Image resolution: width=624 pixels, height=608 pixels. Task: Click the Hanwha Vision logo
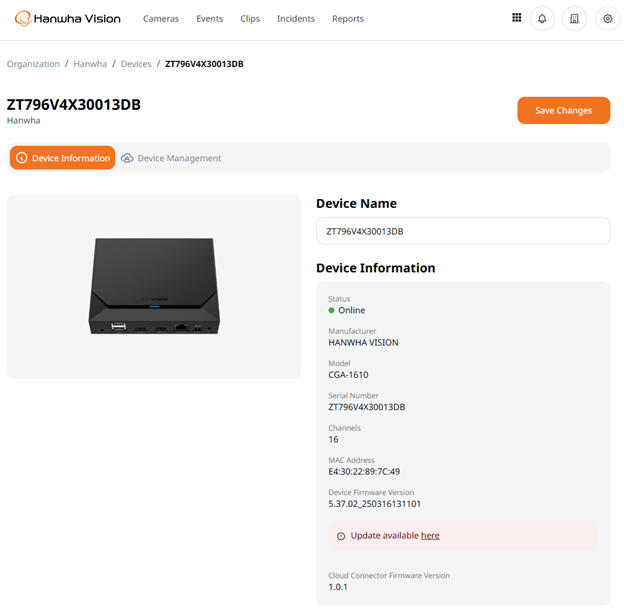(x=68, y=18)
